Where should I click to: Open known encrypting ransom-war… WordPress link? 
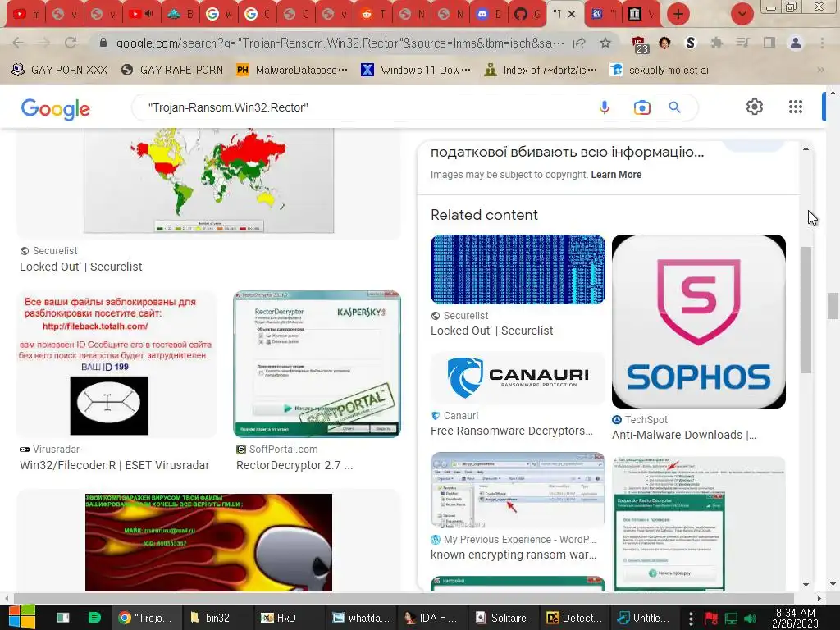(x=514, y=555)
